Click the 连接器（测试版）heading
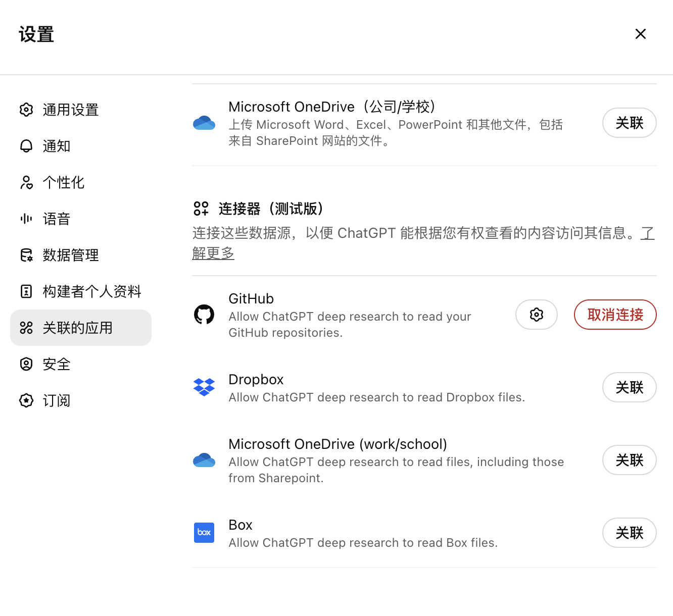Viewport: 673px width, 616px height. point(271,209)
